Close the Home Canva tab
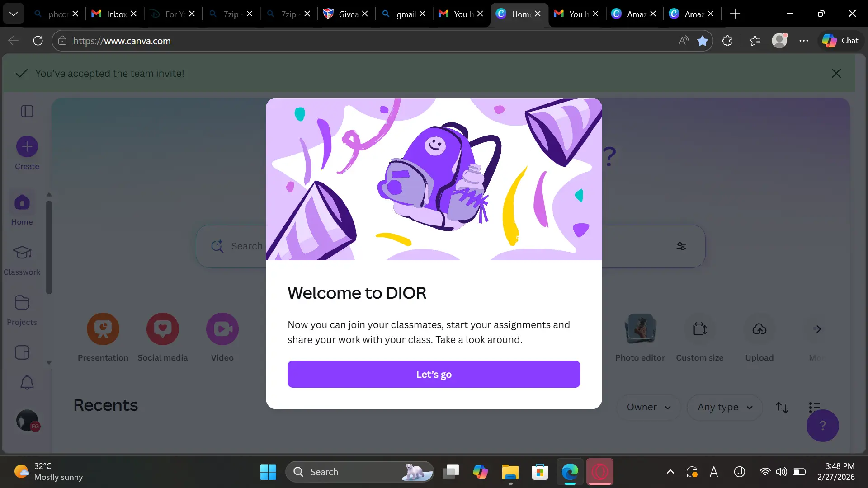The width and height of the screenshot is (868, 488). [x=538, y=14]
